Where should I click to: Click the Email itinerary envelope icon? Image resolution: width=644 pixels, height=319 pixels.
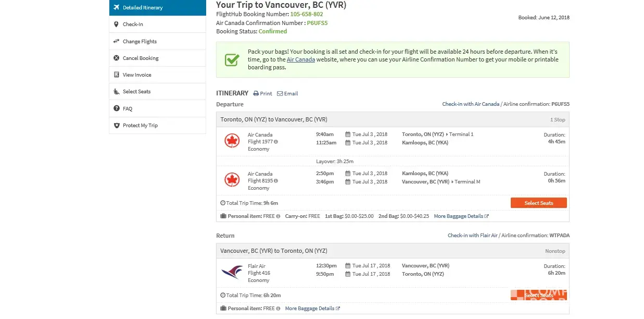click(x=280, y=94)
